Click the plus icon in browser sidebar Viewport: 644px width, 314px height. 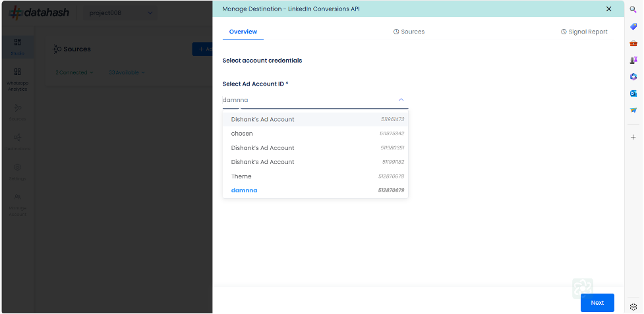[633, 138]
